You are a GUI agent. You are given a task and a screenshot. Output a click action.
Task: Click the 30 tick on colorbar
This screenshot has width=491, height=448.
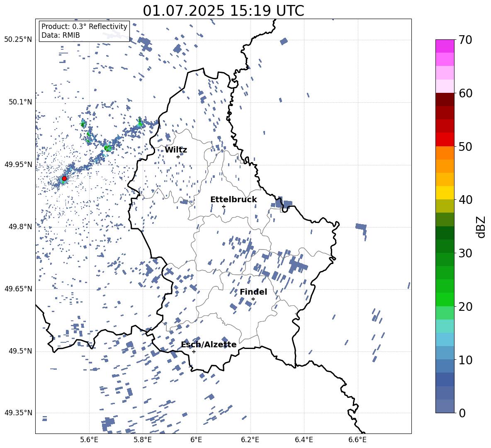click(x=465, y=253)
